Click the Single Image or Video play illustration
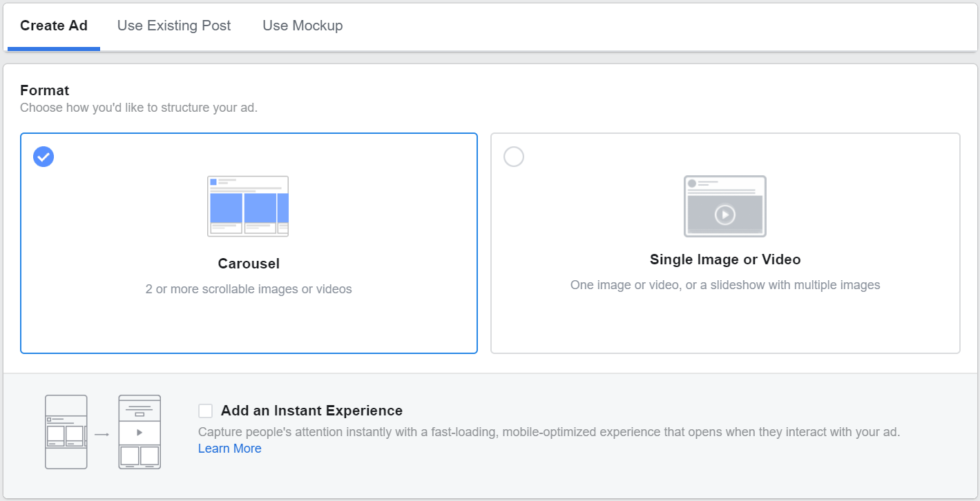980x501 pixels. coord(724,206)
